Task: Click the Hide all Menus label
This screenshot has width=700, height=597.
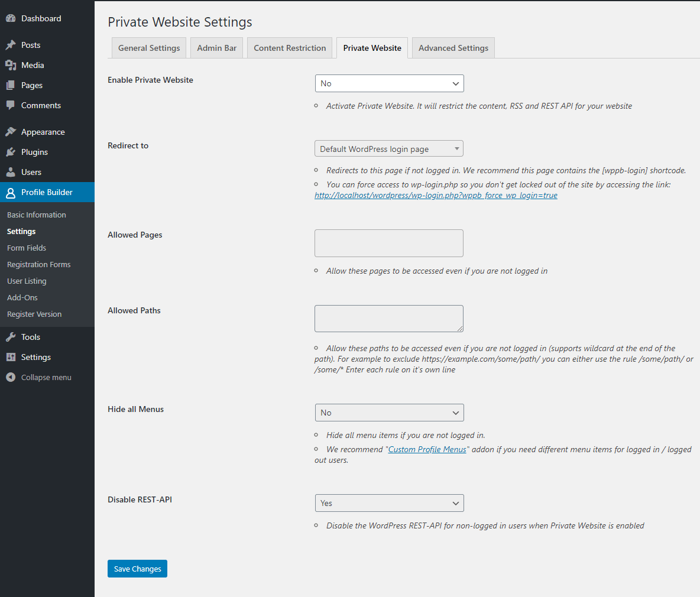Action: 136,409
